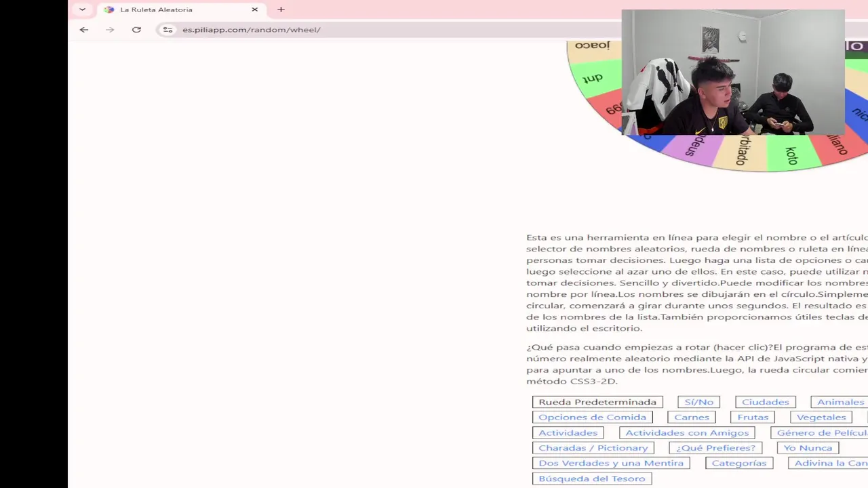Image resolution: width=868 pixels, height=488 pixels.
Task: Expand the tab search dropdown arrow
Action: [82, 9]
